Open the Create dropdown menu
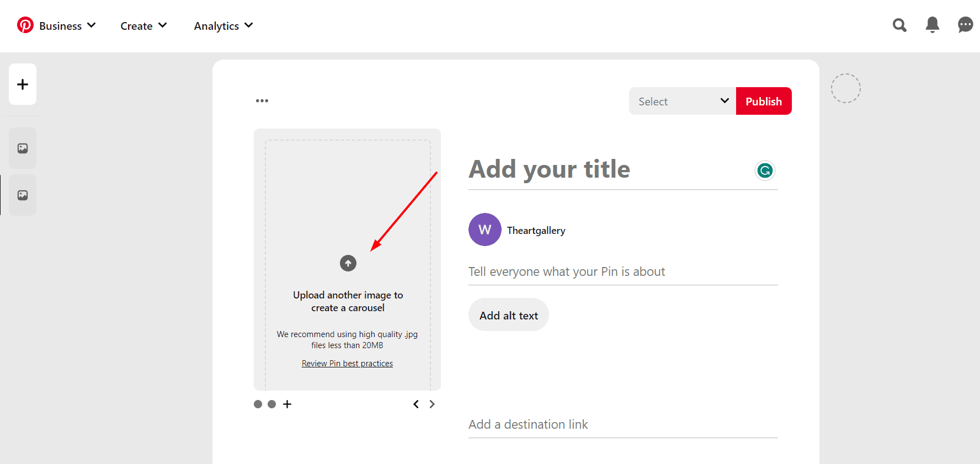 click(143, 26)
